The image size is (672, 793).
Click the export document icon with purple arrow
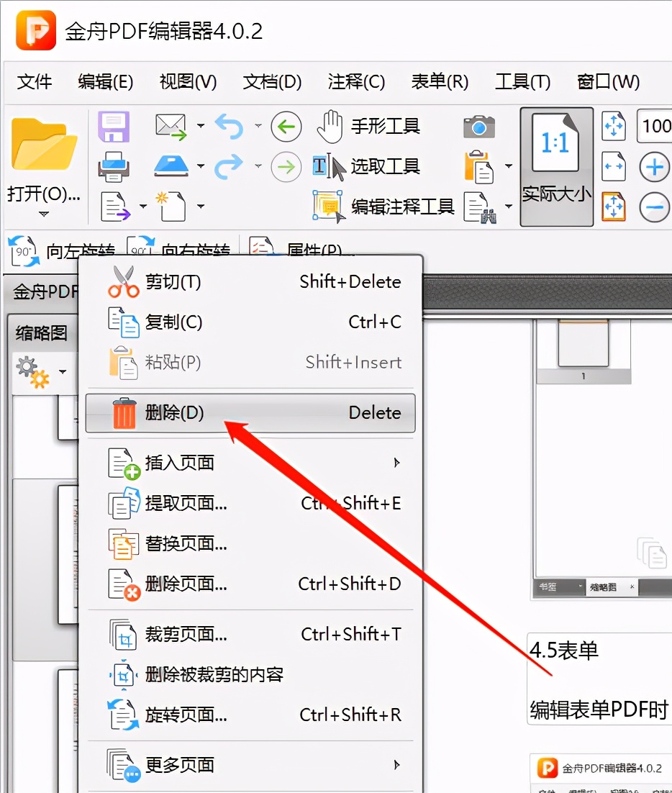(115, 207)
